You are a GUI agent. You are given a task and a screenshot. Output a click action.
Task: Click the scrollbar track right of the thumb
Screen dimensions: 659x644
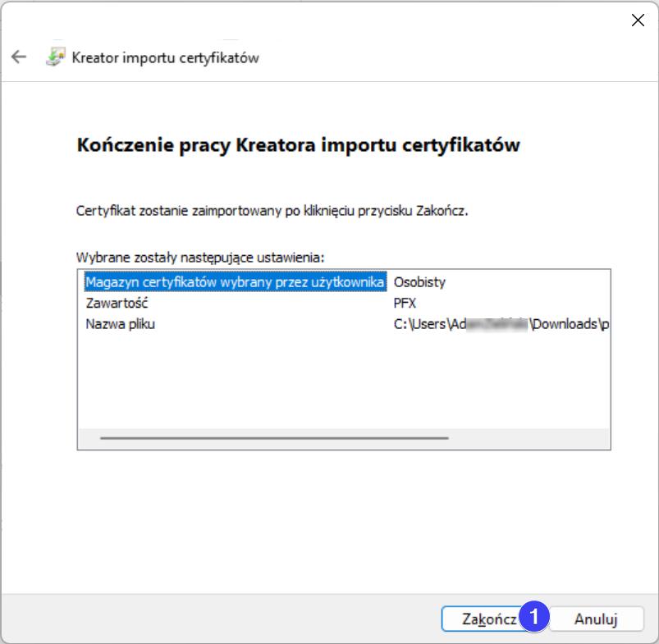(525, 438)
